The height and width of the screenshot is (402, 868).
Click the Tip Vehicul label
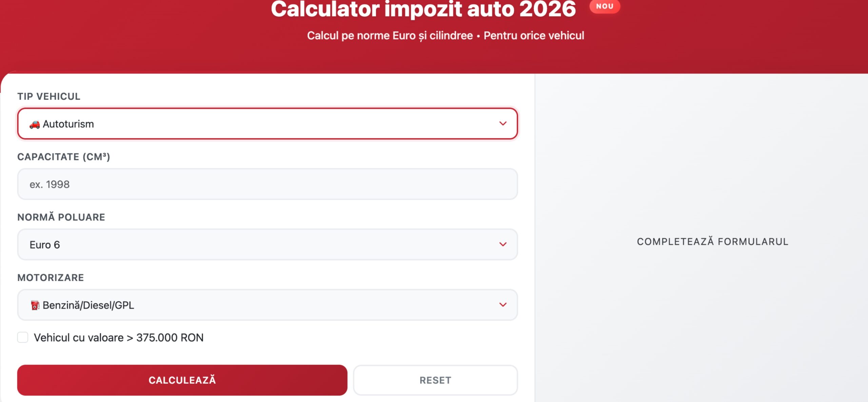tap(49, 96)
